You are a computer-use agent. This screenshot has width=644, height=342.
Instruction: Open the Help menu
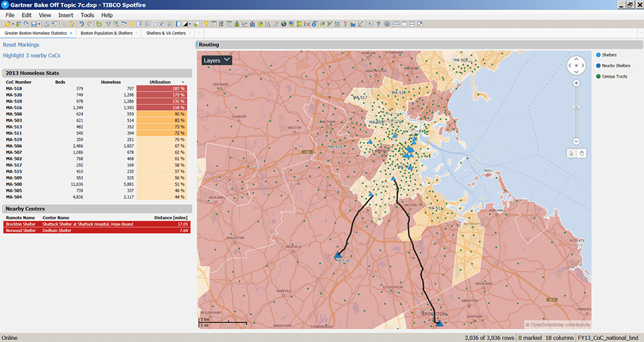(107, 15)
